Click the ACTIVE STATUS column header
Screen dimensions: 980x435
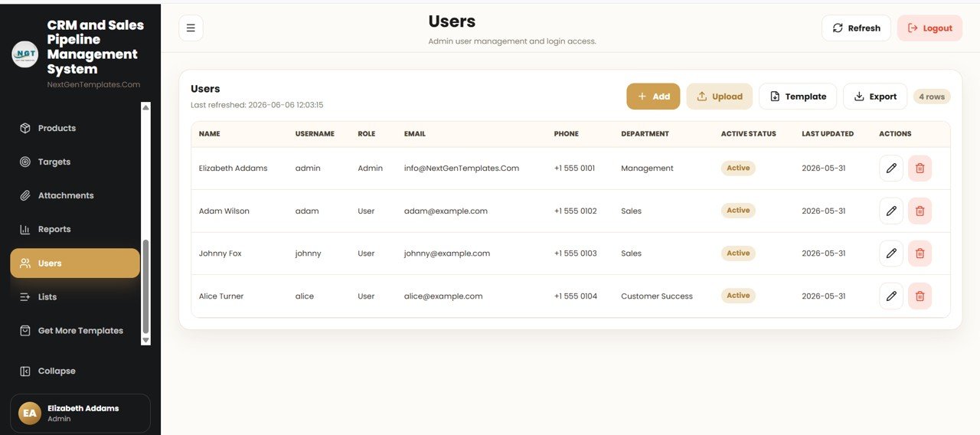coord(748,133)
